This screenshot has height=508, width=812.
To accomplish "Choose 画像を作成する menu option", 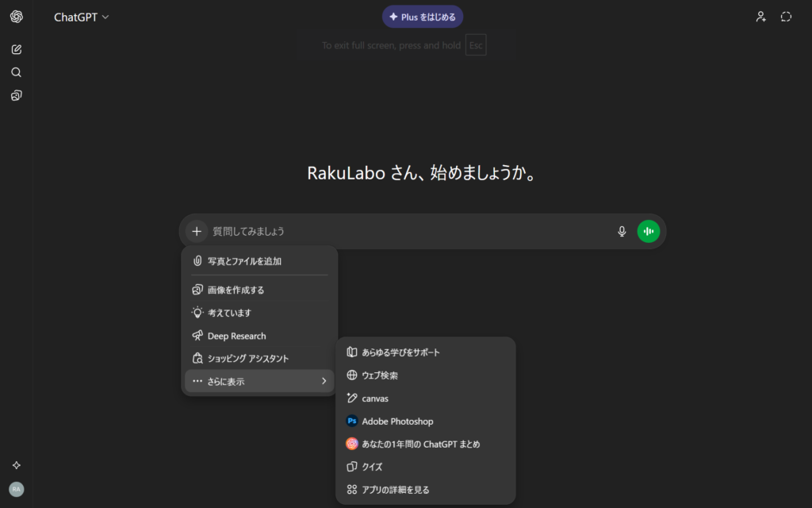I will coord(236,290).
